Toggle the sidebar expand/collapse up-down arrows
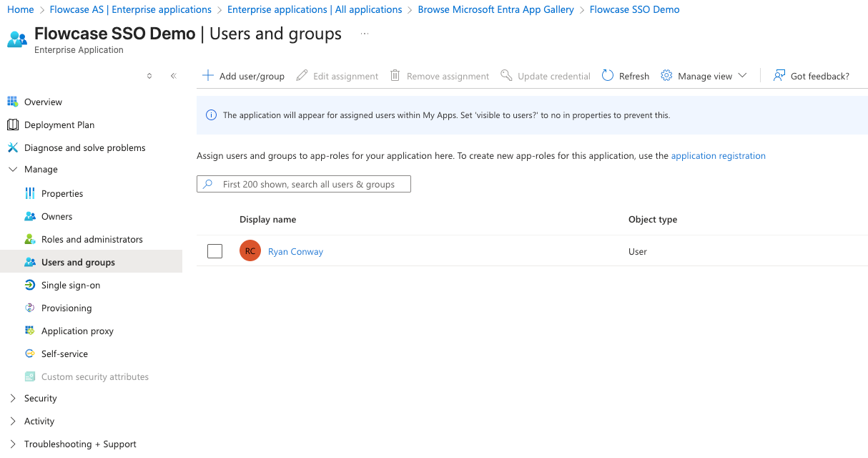 [x=149, y=76]
